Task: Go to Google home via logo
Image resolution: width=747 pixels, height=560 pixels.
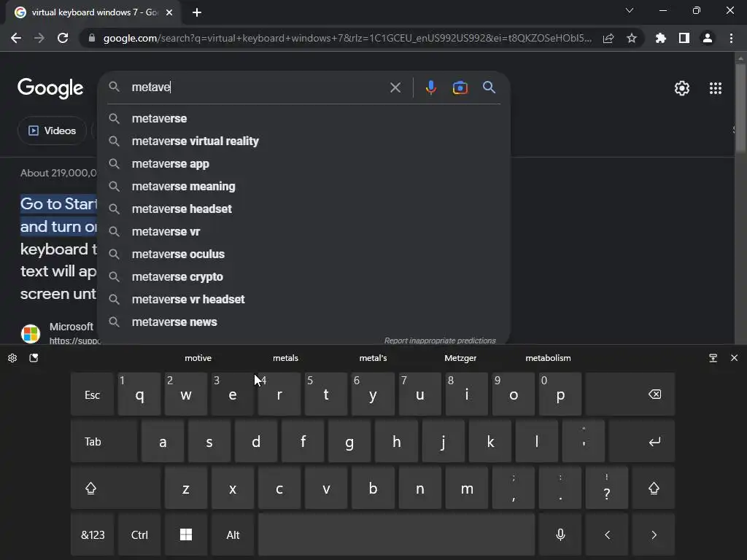Action: click(x=50, y=88)
